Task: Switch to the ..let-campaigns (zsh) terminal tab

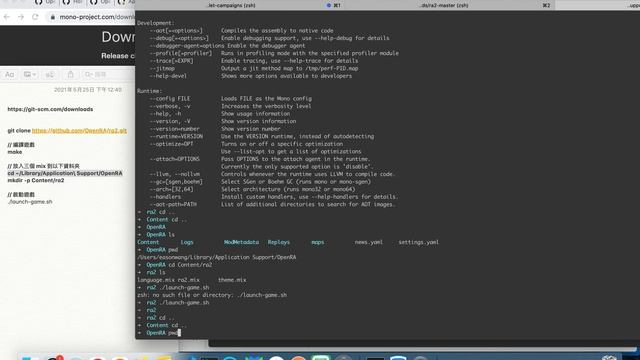Action: [x=231, y=5]
